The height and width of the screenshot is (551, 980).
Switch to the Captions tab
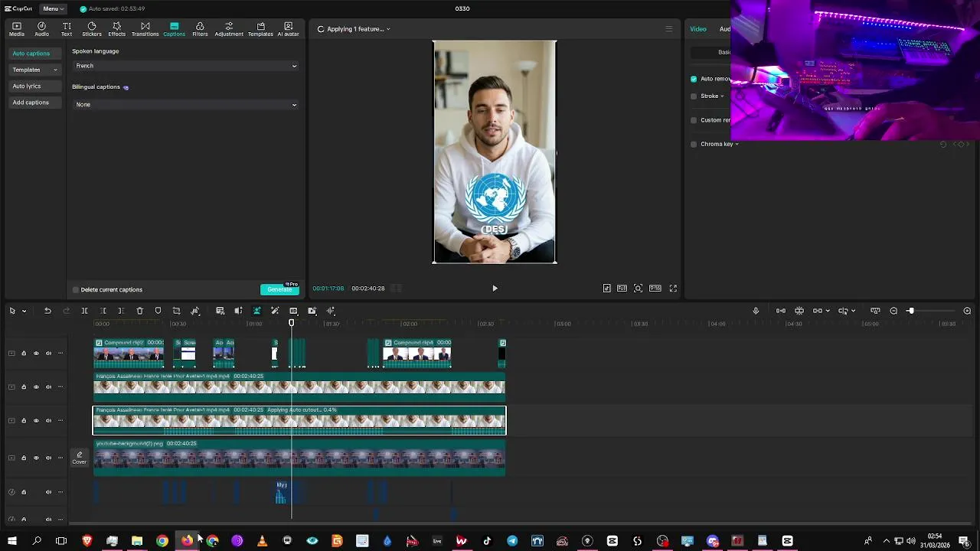174,29
